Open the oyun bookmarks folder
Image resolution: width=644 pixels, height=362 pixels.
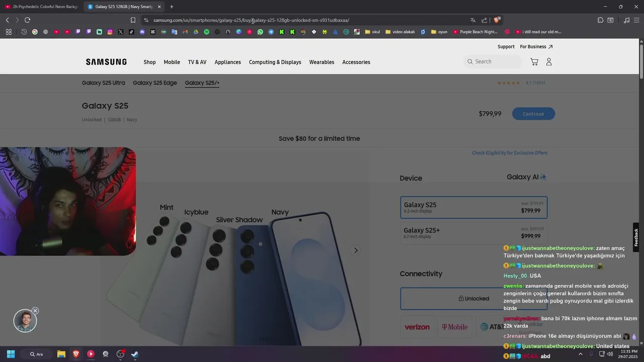(438, 32)
